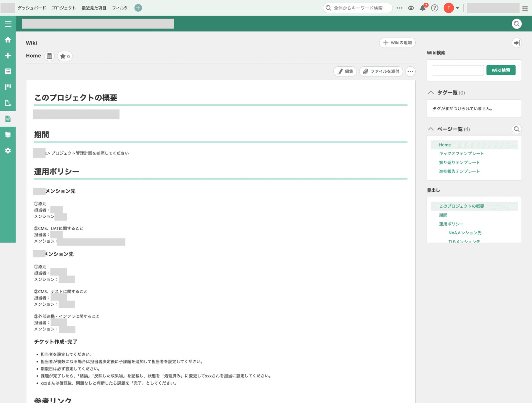Open the help question mark icon
The image size is (532, 403).
[435, 8]
